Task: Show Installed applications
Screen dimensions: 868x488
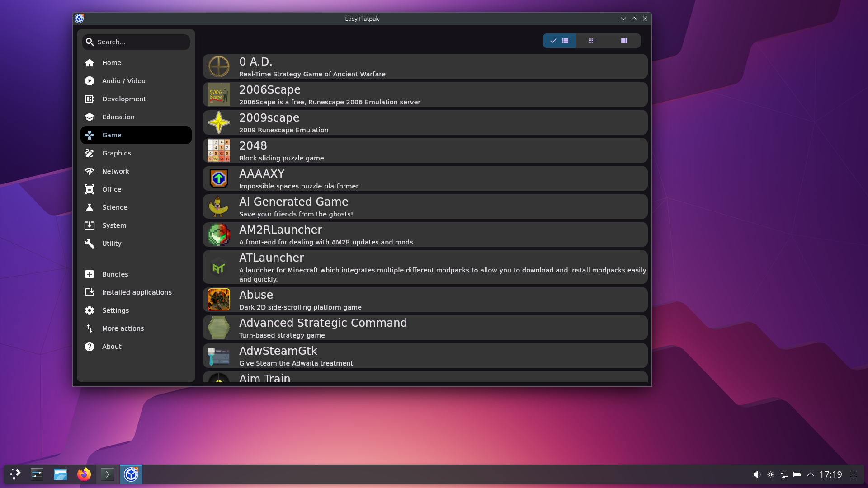Action: pyautogui.click(x=136, y=292)
